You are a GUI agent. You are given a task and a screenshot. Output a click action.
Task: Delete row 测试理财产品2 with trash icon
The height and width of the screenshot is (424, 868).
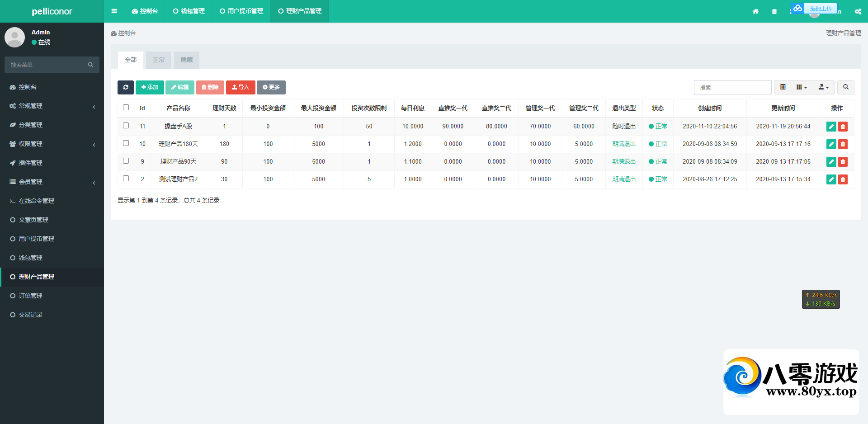(x=843, y=179)
